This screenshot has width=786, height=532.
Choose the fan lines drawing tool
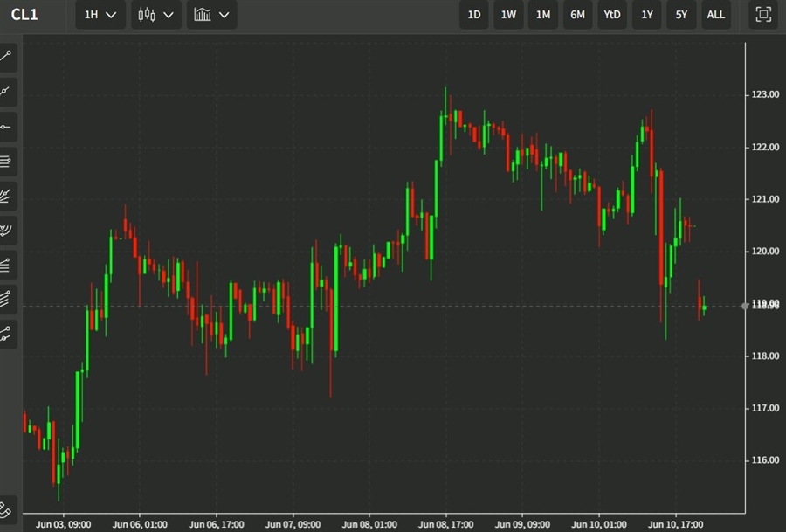7,196
